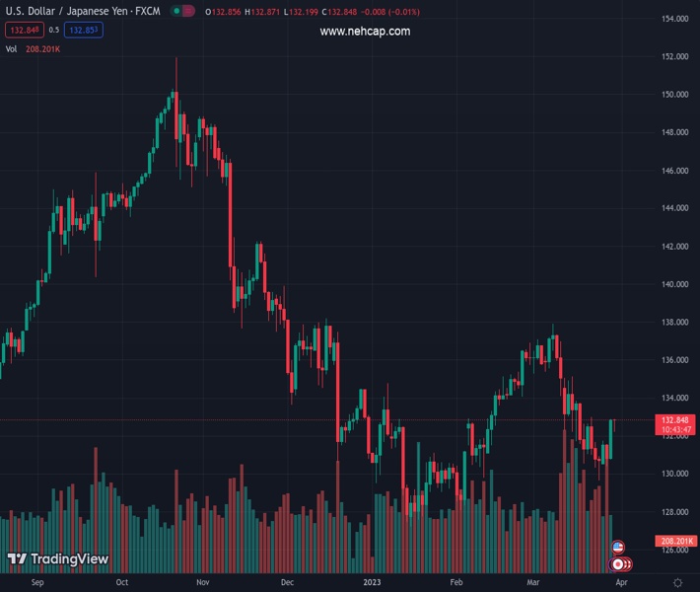The width and height of the screenshot is (700, 592).
Task: Click the Mar label on time axis
Action: click(533, 582)
